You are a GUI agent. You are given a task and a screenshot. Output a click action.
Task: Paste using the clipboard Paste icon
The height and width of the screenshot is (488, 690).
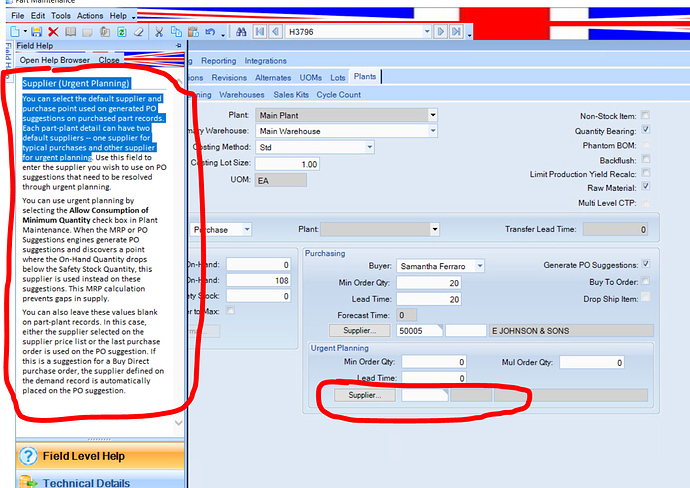[x=193, y=32]
